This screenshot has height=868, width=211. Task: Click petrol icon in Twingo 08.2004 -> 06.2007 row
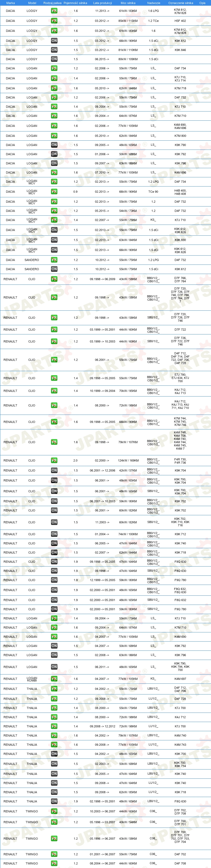54,863
